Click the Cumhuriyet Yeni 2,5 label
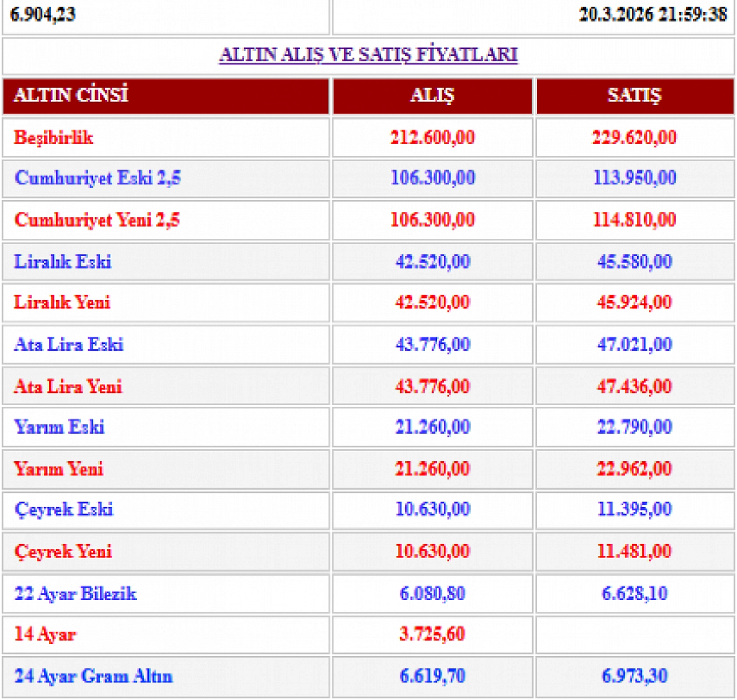The image size is (737, 700). (x=97, y=220)
